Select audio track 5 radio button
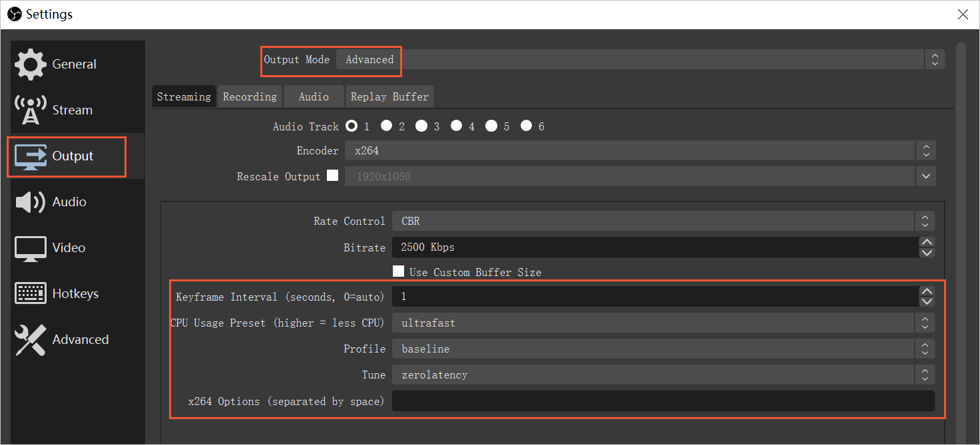The image size is (980, 445). 491,126
